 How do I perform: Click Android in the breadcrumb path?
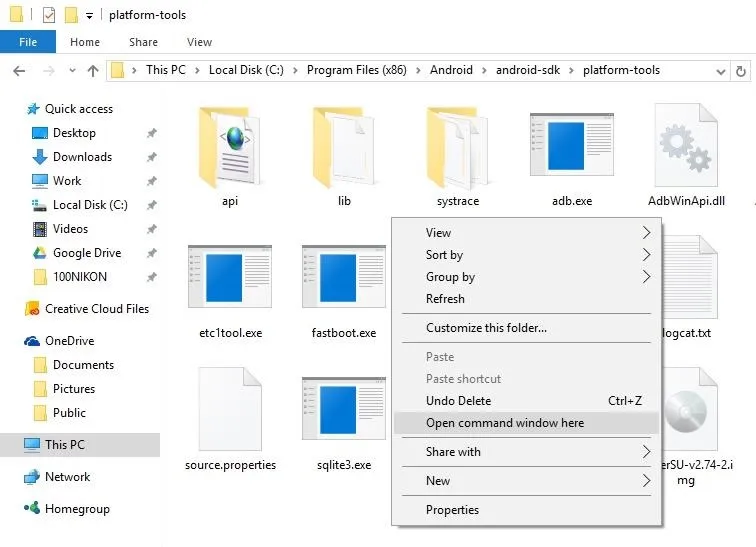point(451,70)
